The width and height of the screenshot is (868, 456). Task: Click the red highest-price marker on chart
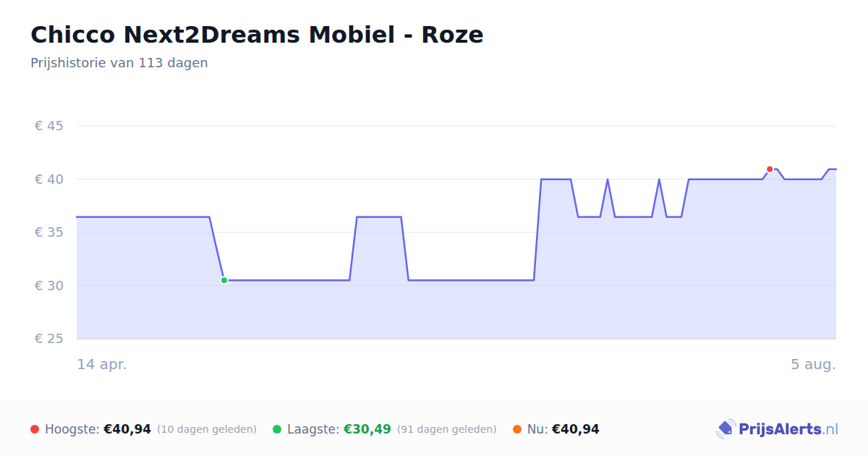point(770,169)
